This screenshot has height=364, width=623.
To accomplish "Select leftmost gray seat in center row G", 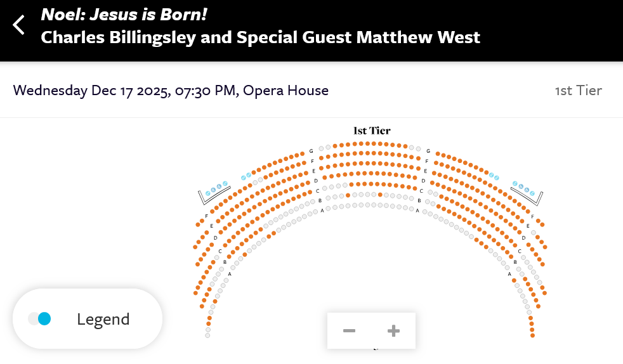I will [x=322, y=148].
